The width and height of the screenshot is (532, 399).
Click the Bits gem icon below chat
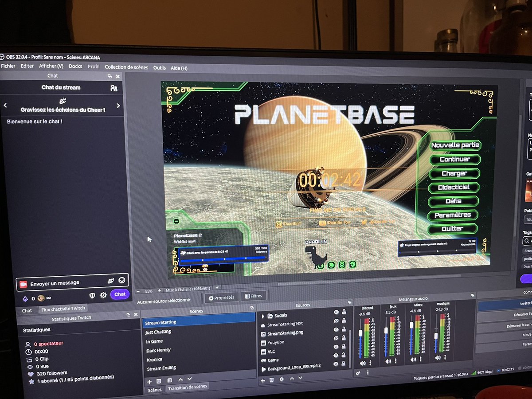coord(25,298)
